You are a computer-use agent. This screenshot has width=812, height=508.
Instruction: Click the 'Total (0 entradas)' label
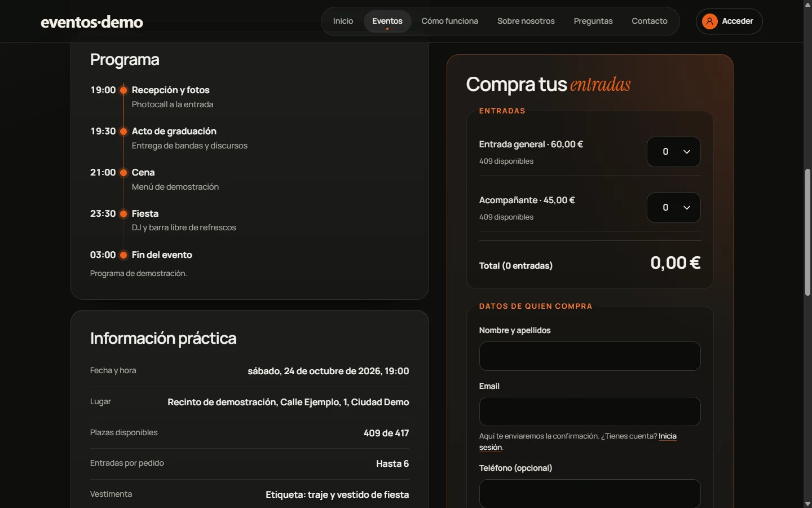click(516, 265)
